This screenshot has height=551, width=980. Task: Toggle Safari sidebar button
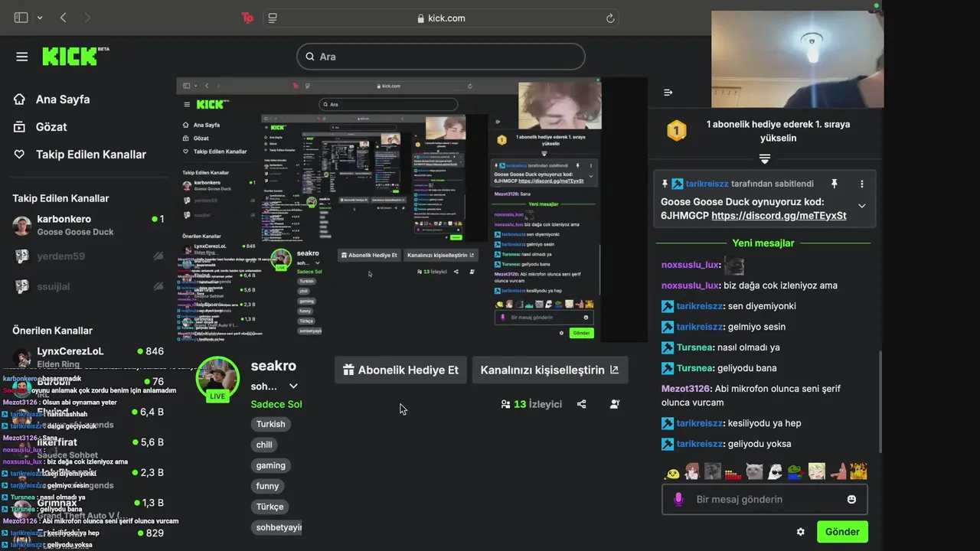click(x=21, y=18)
